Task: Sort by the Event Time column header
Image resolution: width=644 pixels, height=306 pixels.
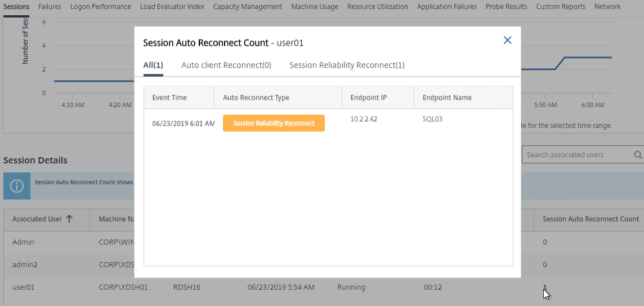Action: click(x=169, y=97)
